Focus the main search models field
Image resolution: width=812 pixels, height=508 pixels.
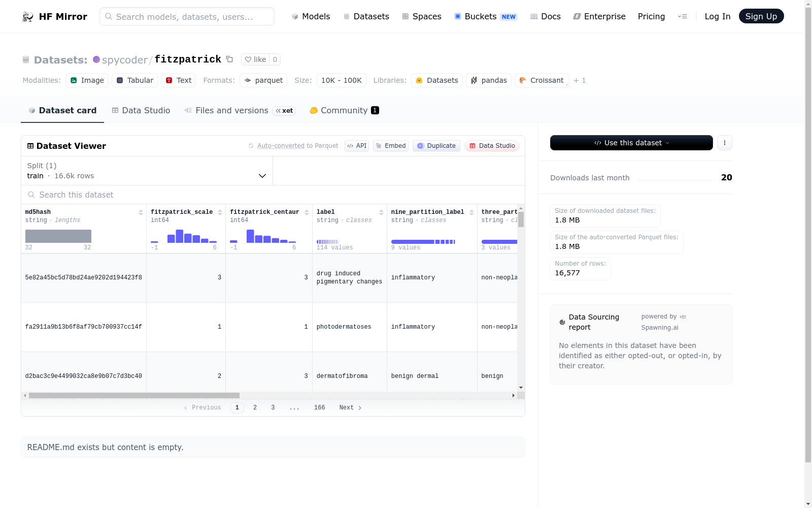point(187,16)
